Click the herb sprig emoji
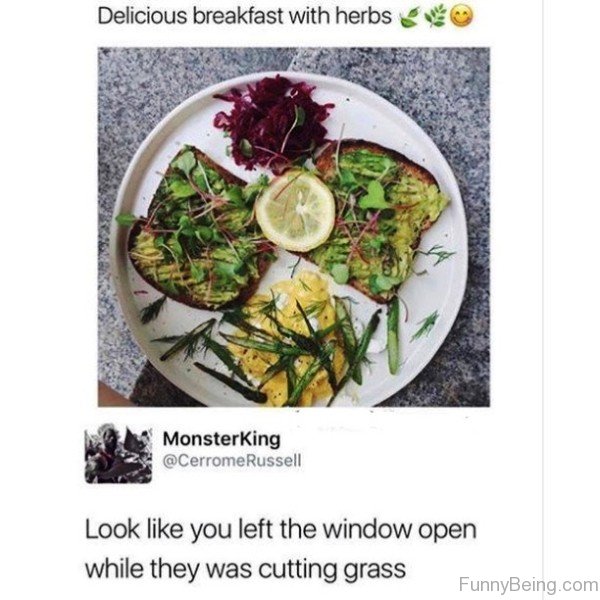600x600 pixels. pyautogui.click(x=436, y=16)
